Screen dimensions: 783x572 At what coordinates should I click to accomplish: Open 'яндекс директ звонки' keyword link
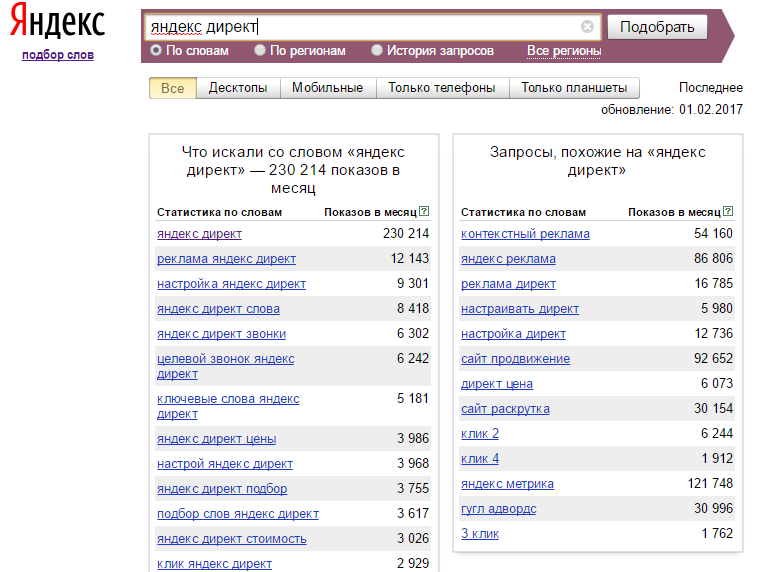pos(221,334)
